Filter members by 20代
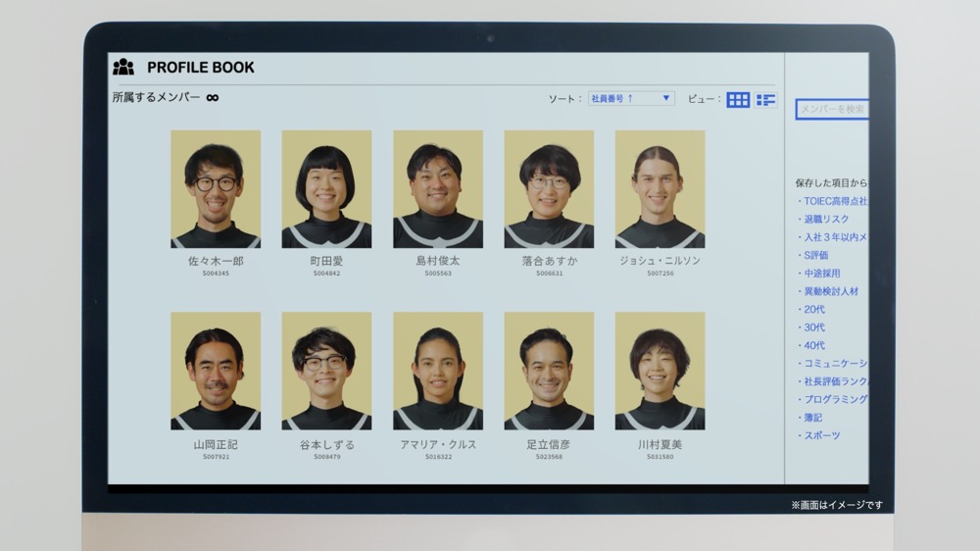This screenshot has width=980, height=551. (x=813, y=310)
